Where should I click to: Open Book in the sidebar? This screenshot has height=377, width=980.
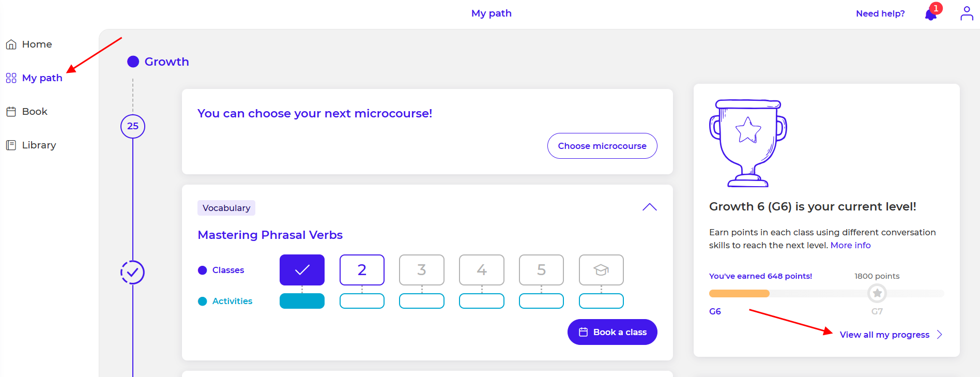[34, 112]
